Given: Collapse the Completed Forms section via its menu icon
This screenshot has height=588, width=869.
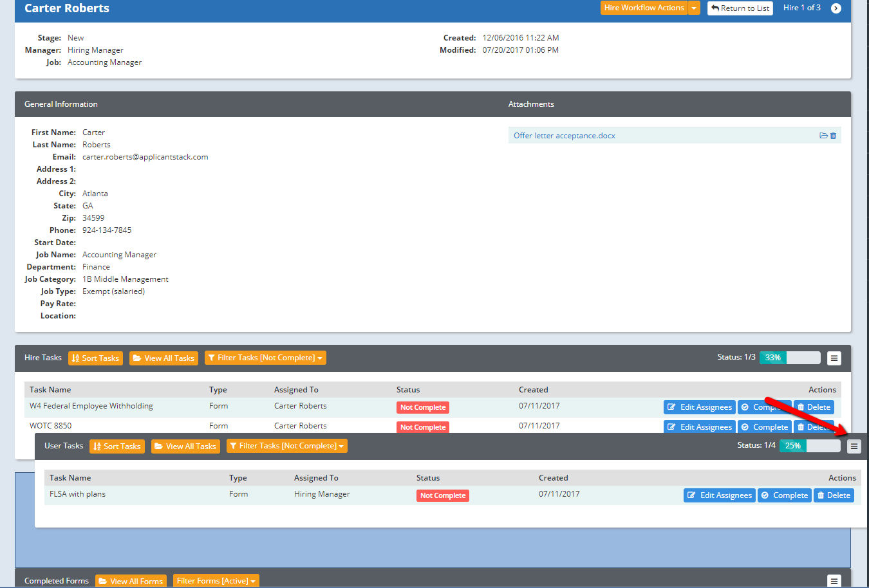Looking at the screenshot, I should click(834, 580).
